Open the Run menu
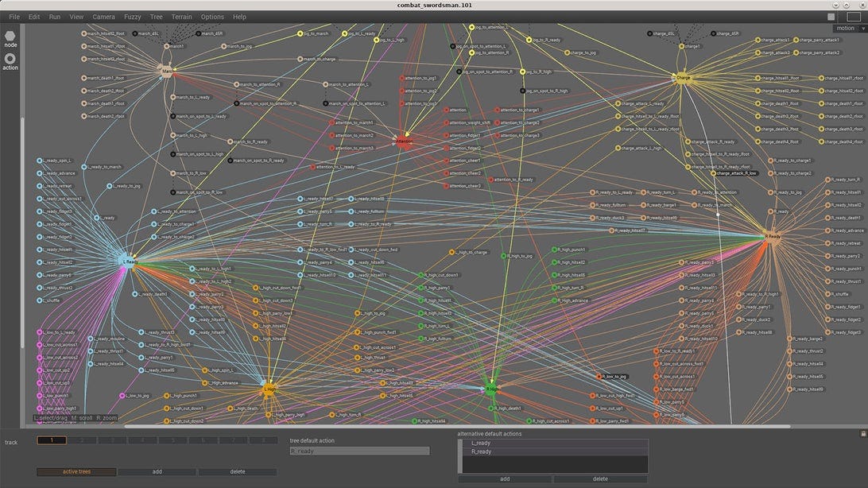The width and height of the screenshot is (868, 488). pyautogui.click(x=55, y=17)
